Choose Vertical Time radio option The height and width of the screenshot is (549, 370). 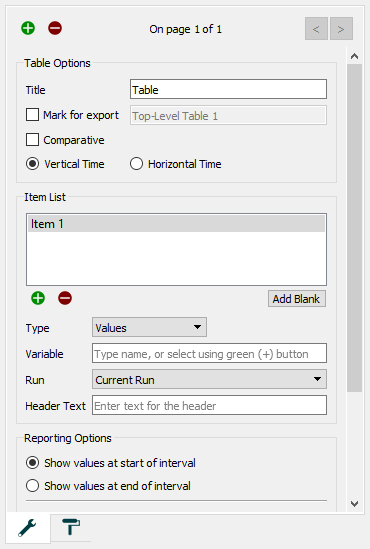click(x=32, y=164)
